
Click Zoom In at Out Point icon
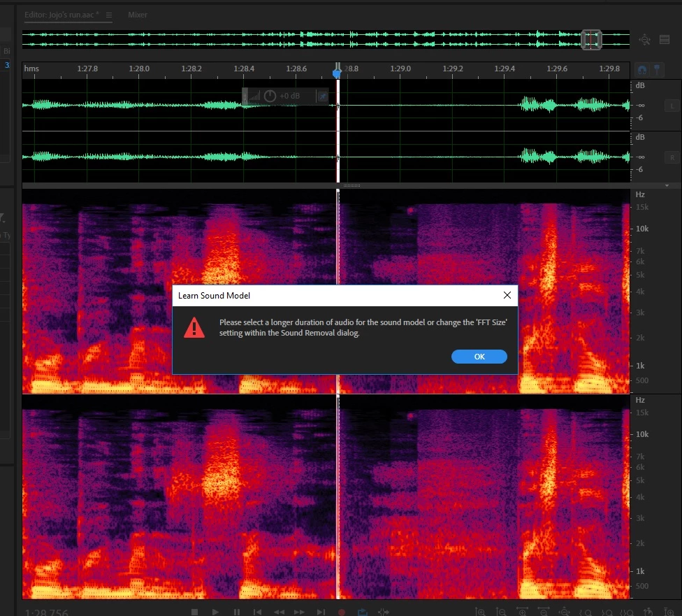point(606,612)
